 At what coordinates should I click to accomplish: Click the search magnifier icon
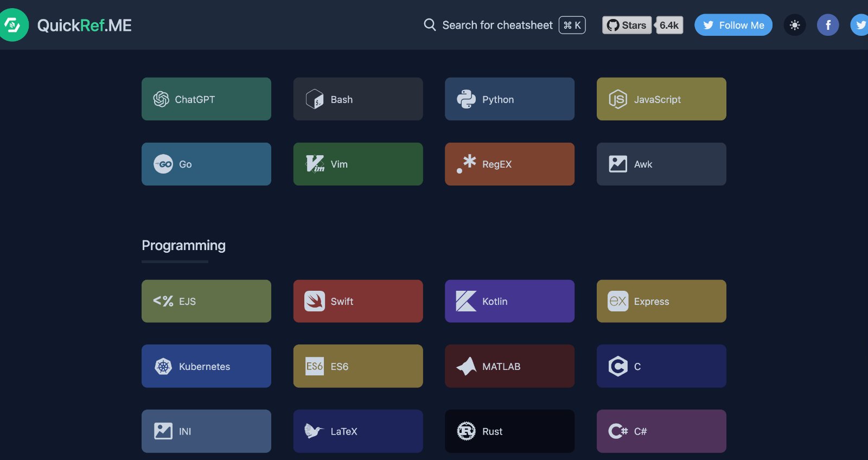click(430, 25)
